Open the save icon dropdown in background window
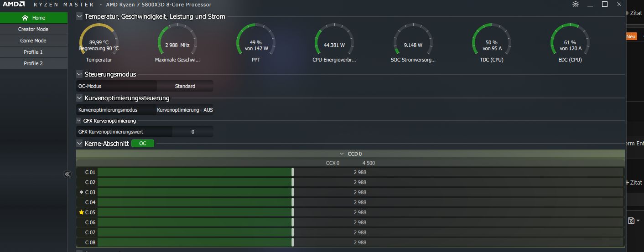Viewport: 644px width, 252px height. 634,221
